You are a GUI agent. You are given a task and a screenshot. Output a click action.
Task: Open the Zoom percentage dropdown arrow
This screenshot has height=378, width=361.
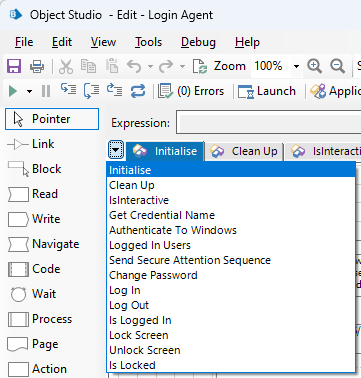pyautogui.click(x=296, y=66)
